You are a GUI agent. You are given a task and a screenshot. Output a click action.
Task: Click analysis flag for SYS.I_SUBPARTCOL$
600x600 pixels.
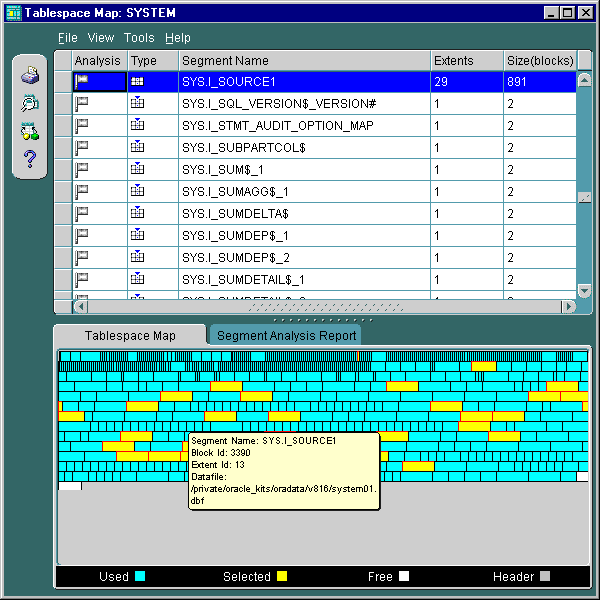pos(82,148)
